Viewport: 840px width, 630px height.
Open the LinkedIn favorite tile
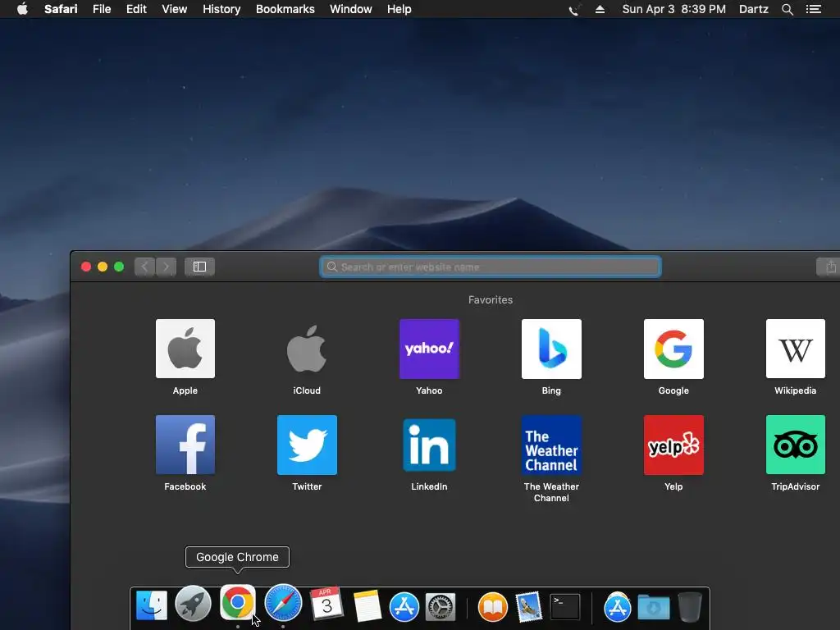coord(429,445)
